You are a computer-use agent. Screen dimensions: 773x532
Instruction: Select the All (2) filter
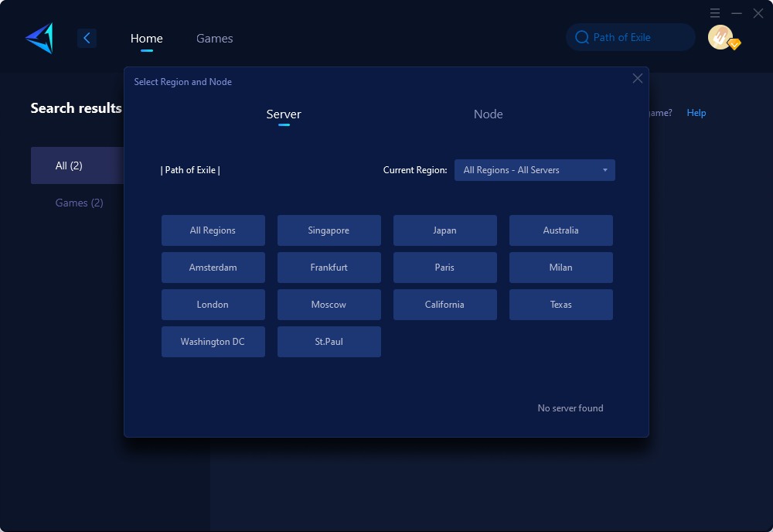click(77, 165)
